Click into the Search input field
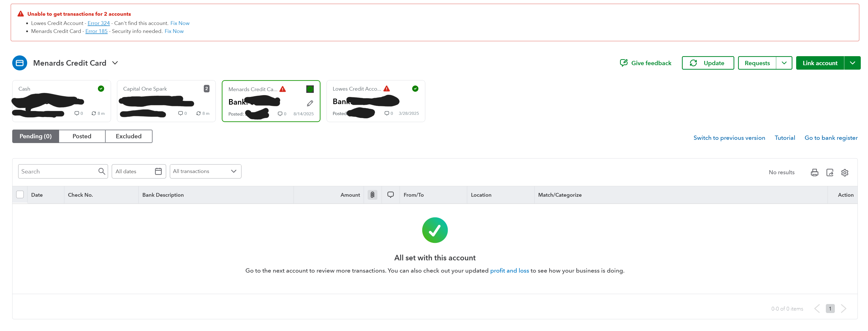 coord(57,171)
